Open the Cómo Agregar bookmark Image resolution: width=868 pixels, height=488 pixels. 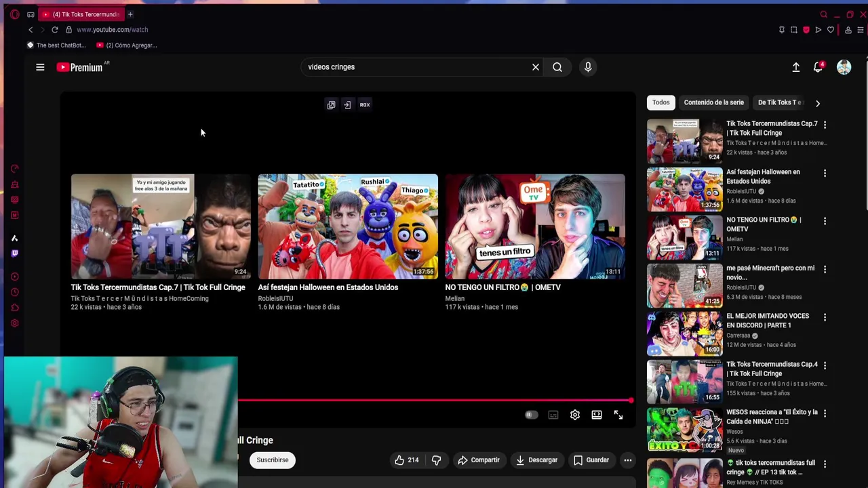126,45
